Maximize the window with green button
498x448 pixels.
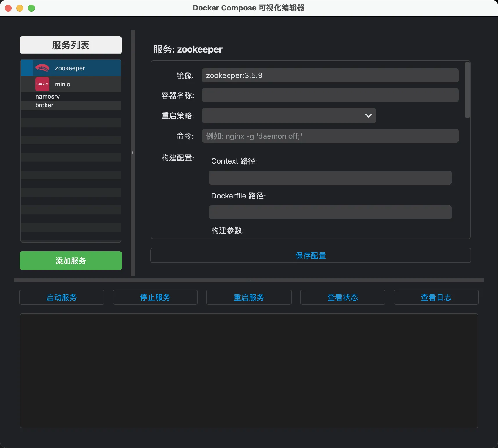[x=31, y=8]
